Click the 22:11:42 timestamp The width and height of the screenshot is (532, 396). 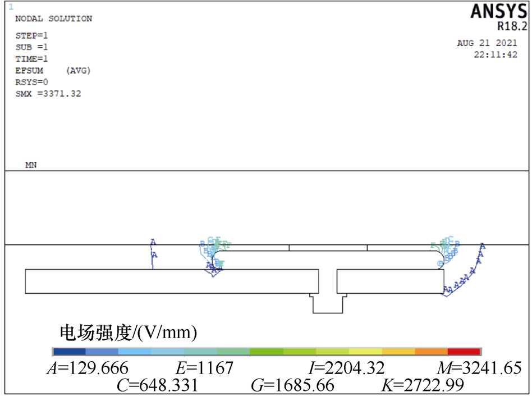pos(496,54)
